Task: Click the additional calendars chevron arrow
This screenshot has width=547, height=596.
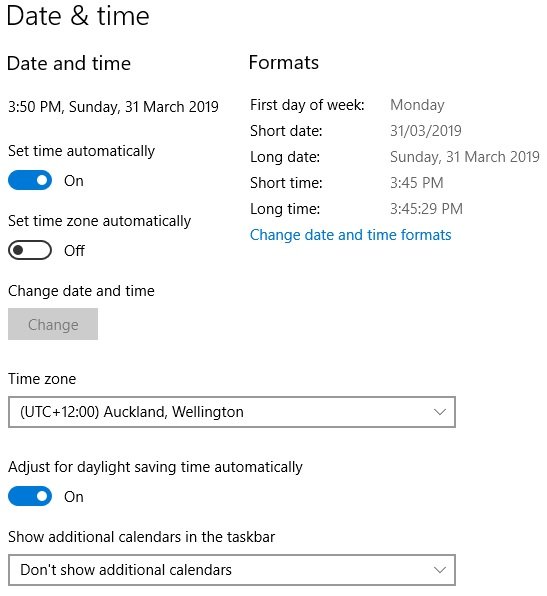Action: coord(440,570)
